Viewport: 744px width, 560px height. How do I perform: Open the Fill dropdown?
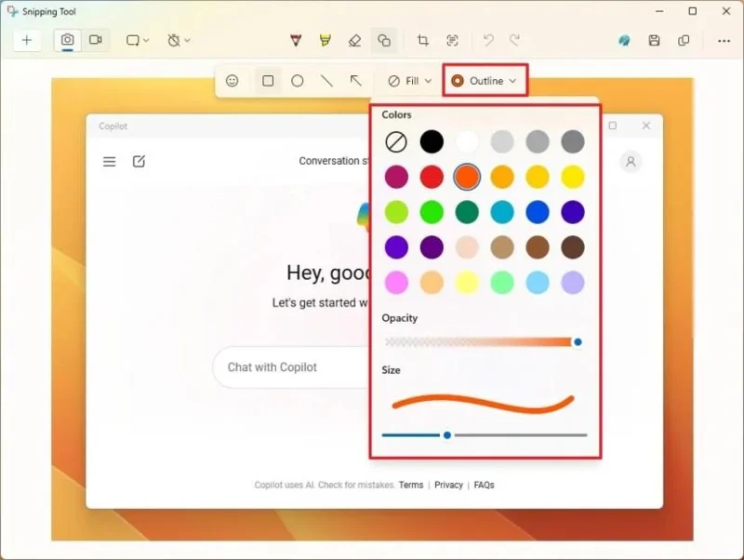click(410, 81)
